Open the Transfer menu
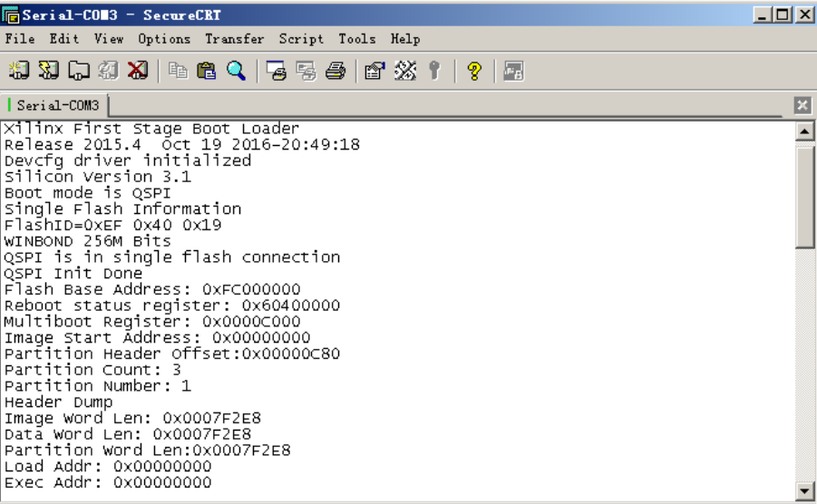The width and height of the screenshot is (817, 504). click(x=235, y=39)
